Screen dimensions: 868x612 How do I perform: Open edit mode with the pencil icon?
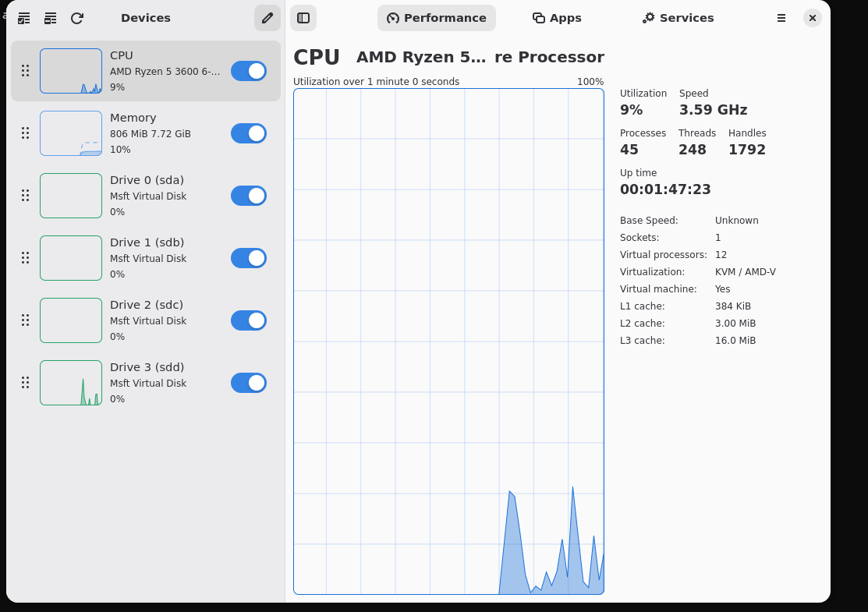[x=267, y=17]
